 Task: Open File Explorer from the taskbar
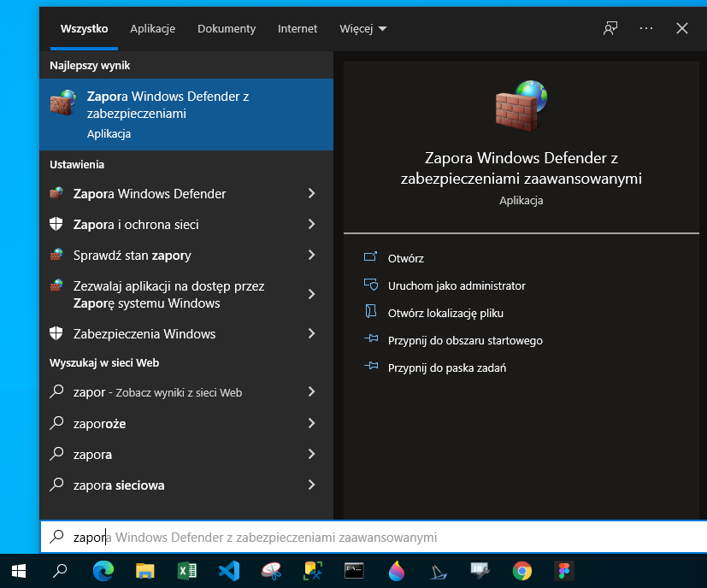click(145, 571)
